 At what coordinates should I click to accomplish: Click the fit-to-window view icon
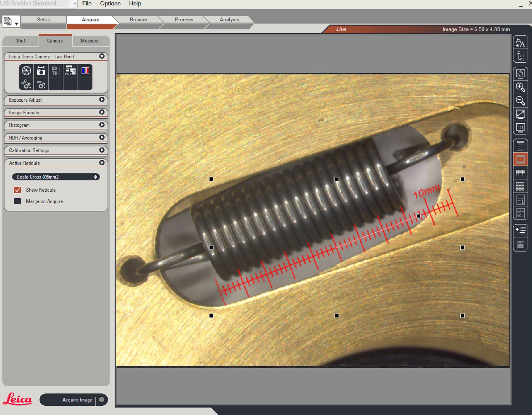520,114
